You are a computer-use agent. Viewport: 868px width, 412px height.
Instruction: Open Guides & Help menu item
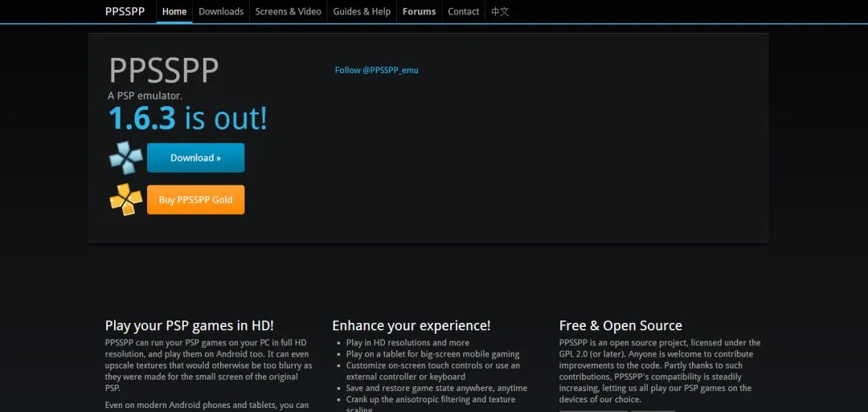click(362, 11)
